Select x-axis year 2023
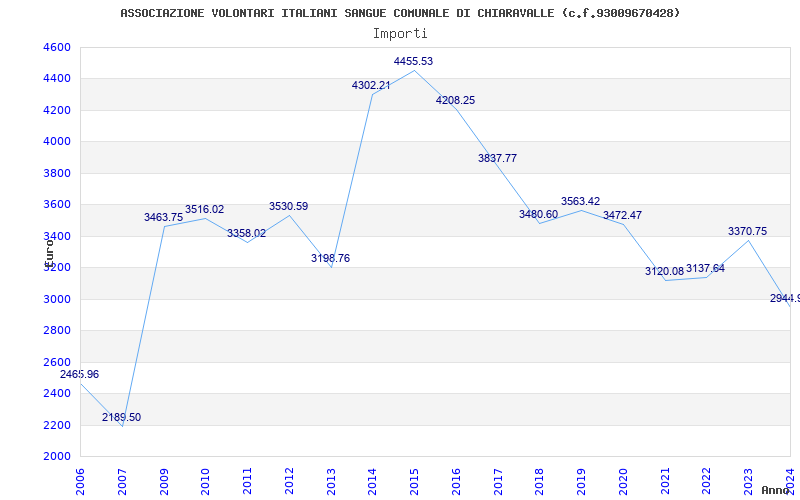 (x=748, y=481)
